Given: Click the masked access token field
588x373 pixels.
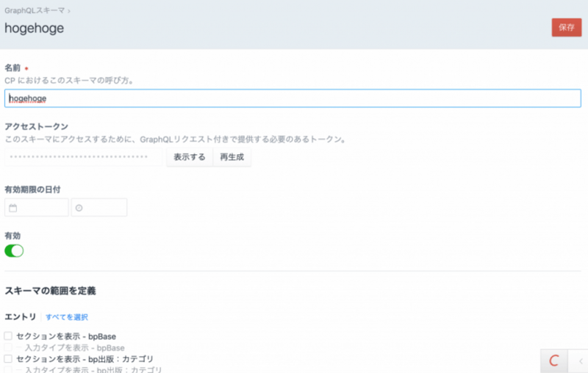Looking at the screenshot, I should click(82, 156).
